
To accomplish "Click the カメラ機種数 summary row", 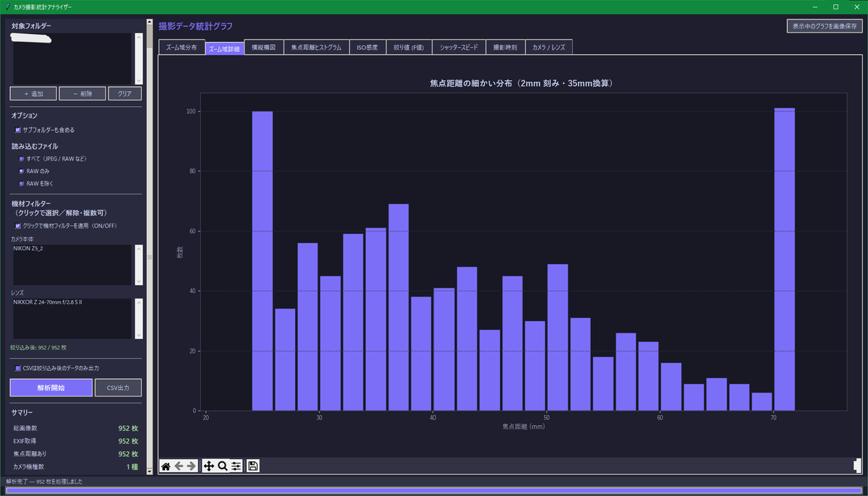I will point(75,467).
